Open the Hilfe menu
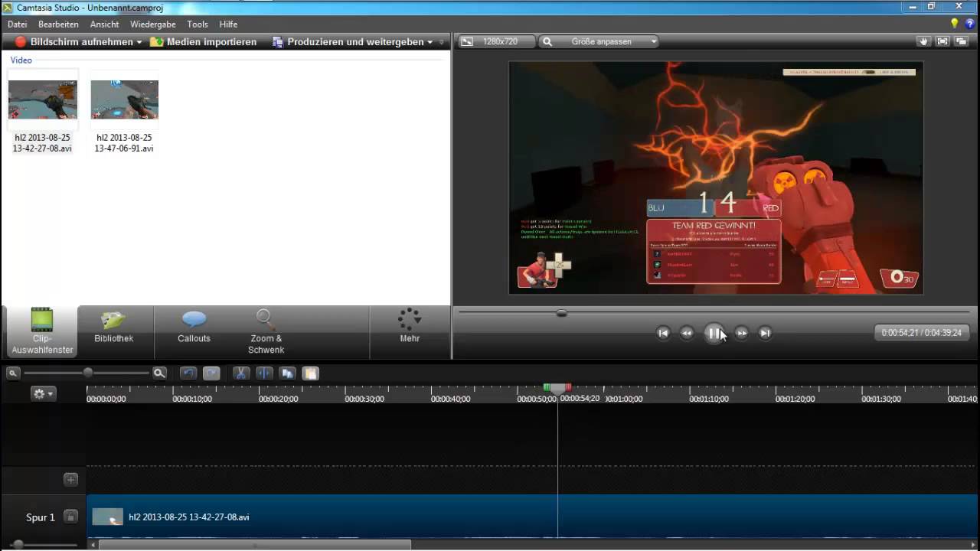This screenshot has height=551, width=980. [x=228, y=24]
